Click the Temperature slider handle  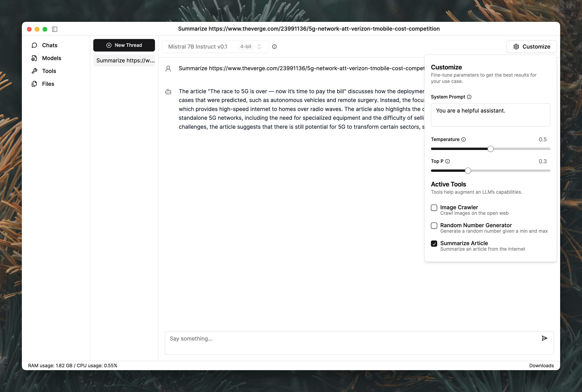[x=490, y=149]
